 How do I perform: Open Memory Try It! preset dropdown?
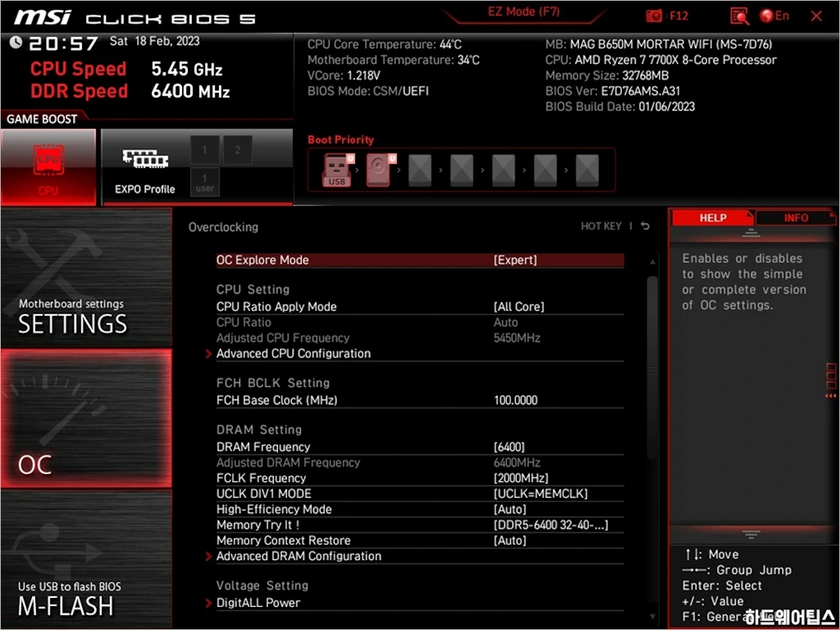point(550,525)
